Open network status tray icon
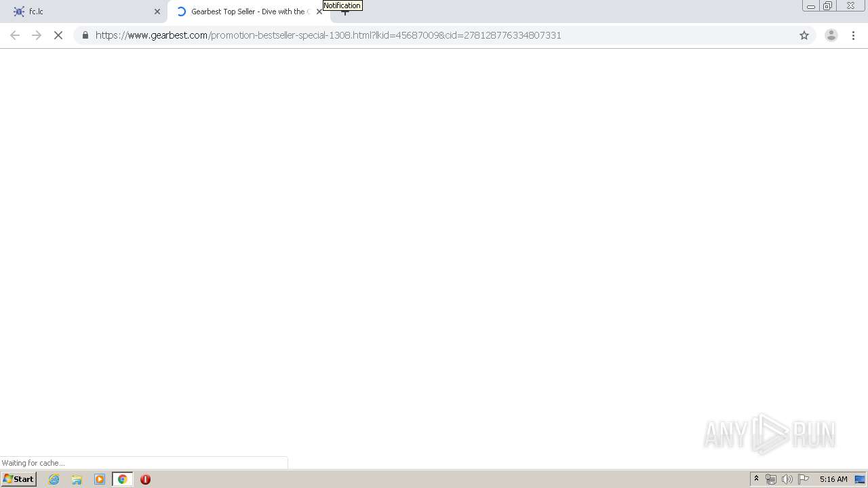 pyautogui.click(x=771, y=479)
